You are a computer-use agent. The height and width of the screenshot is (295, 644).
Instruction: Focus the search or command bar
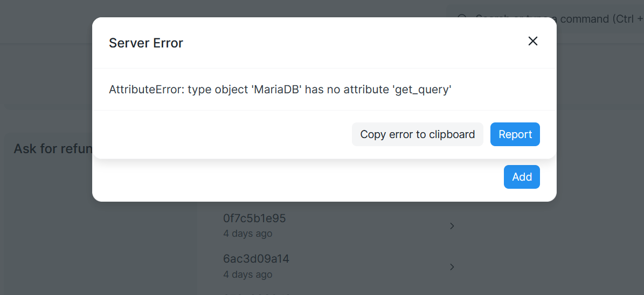[x=545, y=19]
